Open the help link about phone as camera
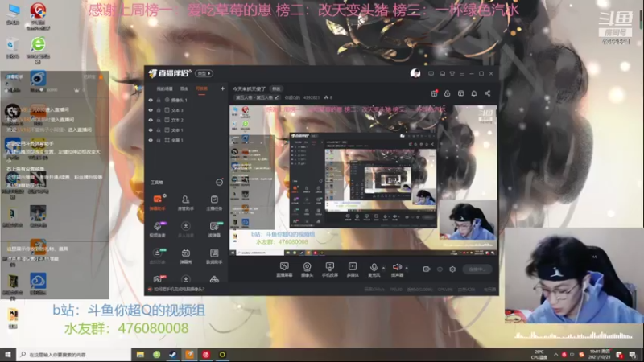Image resolution: width=644 pixels, height=362 pixels. tap(179, 290)
